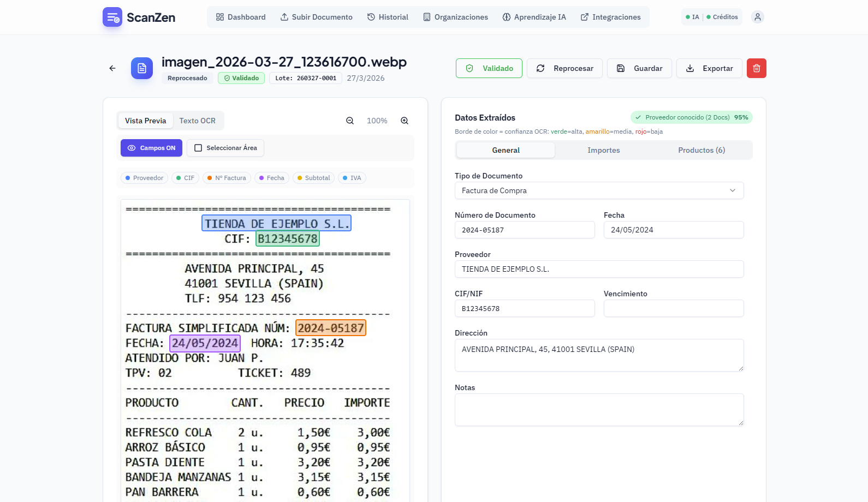Viewport: 868px width, 502px height.
Task: Open Subir Documento page
Action: [x=317, y=17]
